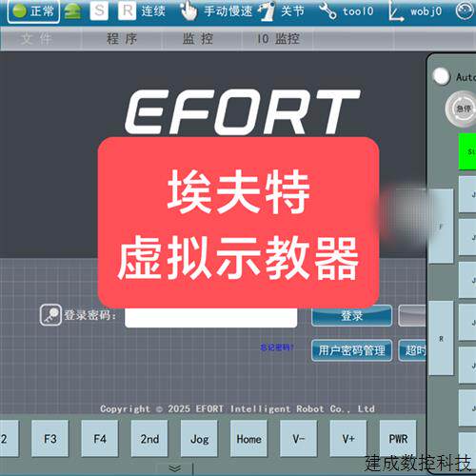Click the key icon beside 登录密码
The width and height of the screenshot is (476, 476).
click(50, 315)
